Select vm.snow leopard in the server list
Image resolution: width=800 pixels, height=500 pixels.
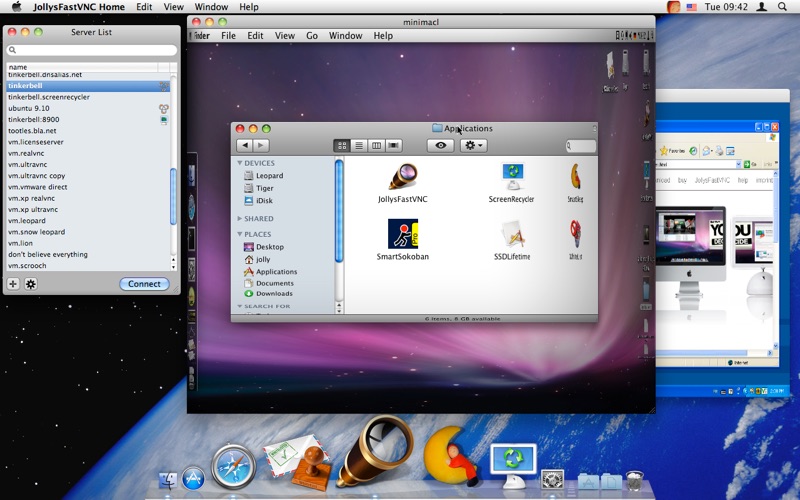tap(37, 232)
